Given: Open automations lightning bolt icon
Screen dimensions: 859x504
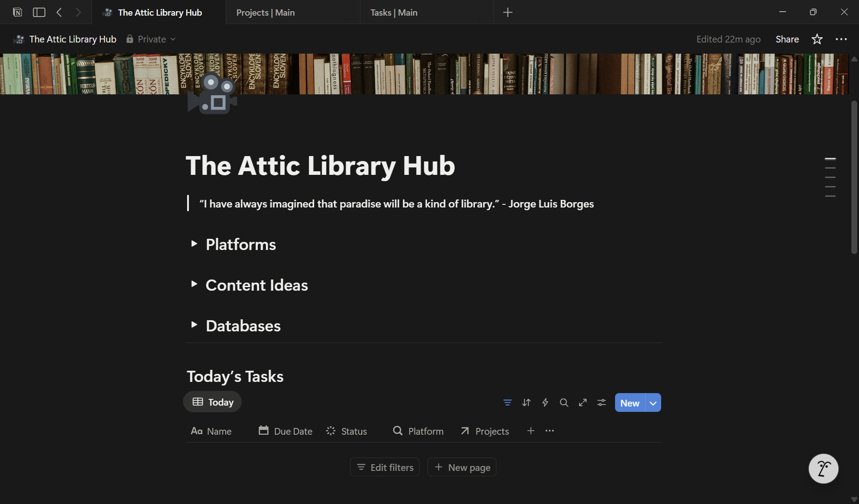Looking at the screenshot, I should point(545,402).
